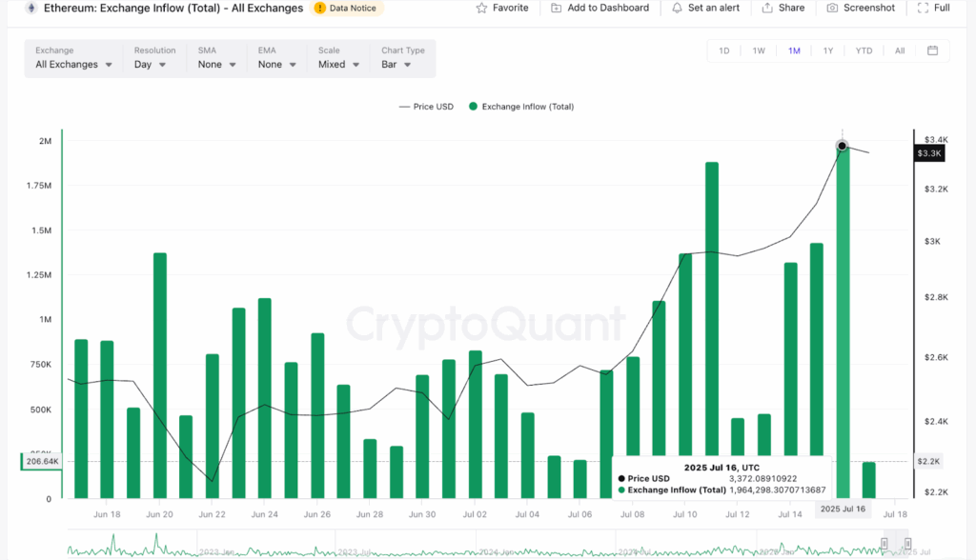Click the black price marker dot on Jul 16

(x=843, y=146)
